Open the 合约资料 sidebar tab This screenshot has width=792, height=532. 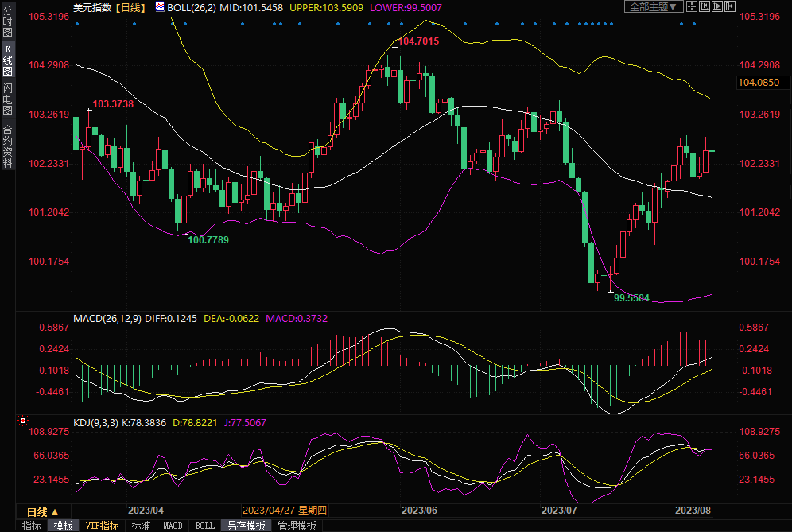[7, 146]
